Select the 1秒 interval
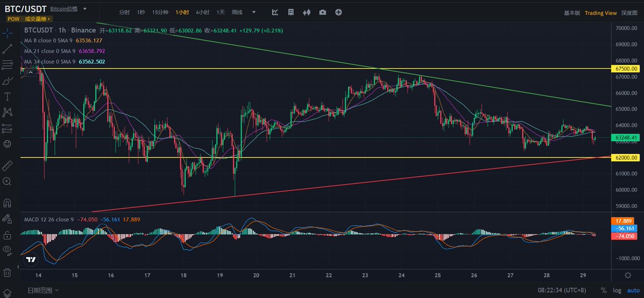Image resolution: width=644 pixels, height=298 pixels. [x=141, y=12]
